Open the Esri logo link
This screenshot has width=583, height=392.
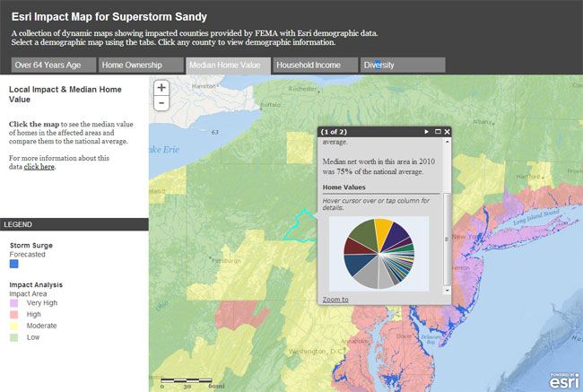[x=564, y=380]
